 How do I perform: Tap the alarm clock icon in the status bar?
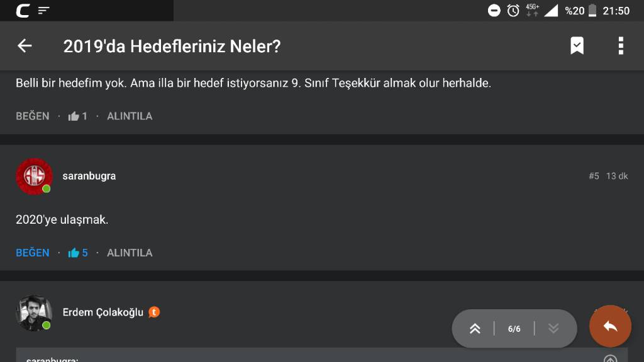(x=513, y=10)
